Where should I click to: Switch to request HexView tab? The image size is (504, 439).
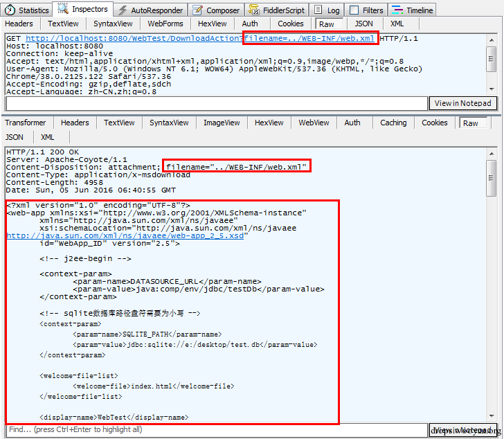tap(212, 24)
